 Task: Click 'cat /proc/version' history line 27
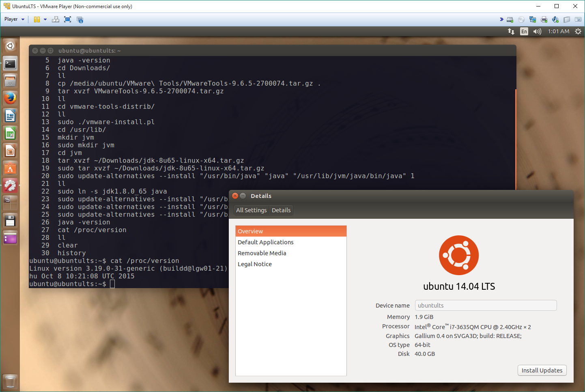[x=92, y=230]
